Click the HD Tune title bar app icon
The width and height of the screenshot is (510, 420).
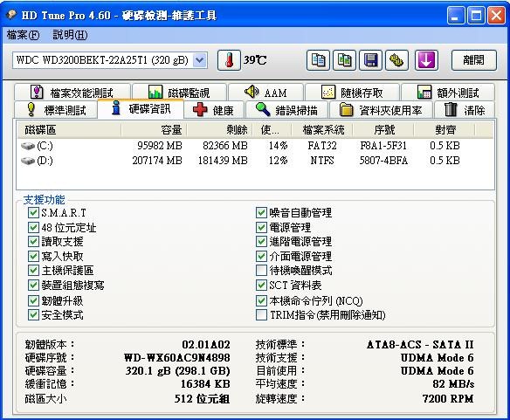tap(11, 15)
